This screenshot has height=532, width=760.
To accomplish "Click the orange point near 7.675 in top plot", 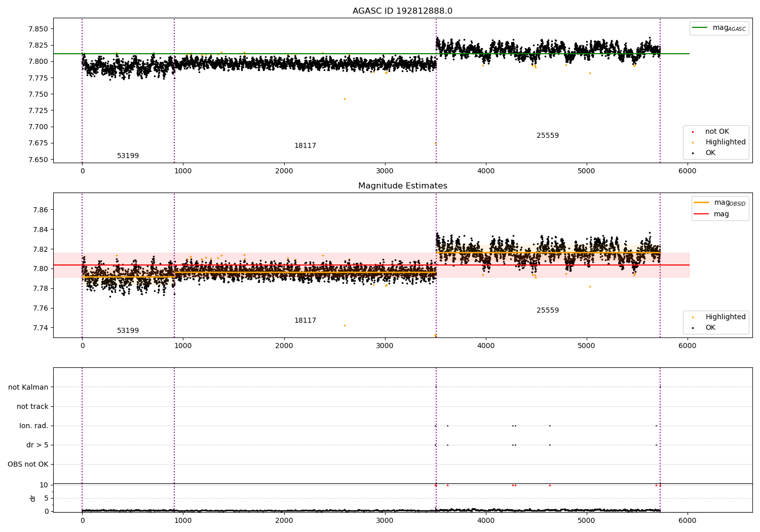I will tap(435, 143).
